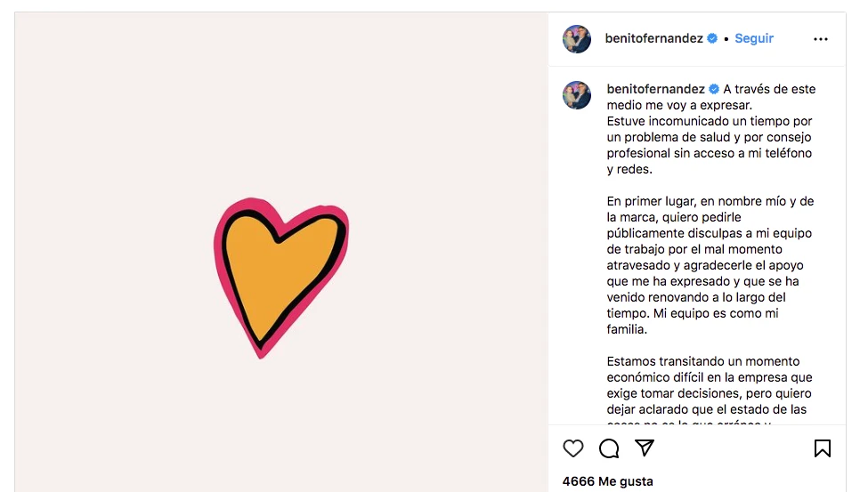Click the verified badge in the post header
The width and height of the screenshot is (868, 492).
712,39
